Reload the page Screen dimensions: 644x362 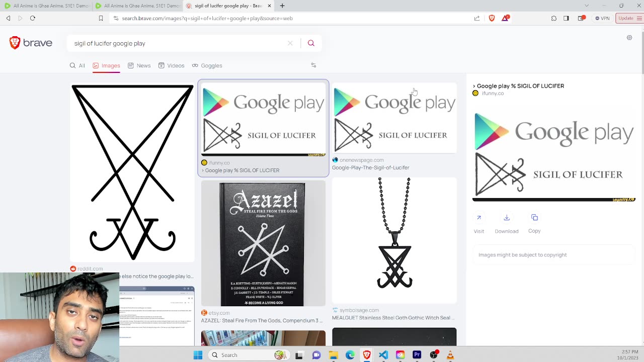[x=33, y=18]
